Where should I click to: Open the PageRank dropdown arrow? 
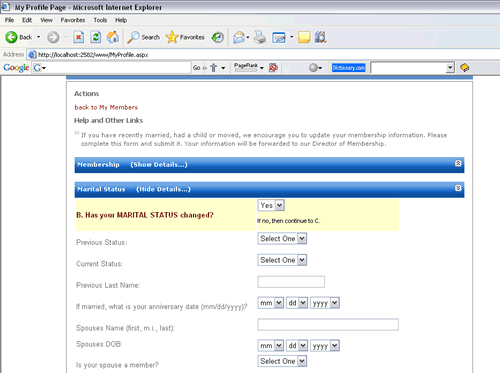(262, 68)
